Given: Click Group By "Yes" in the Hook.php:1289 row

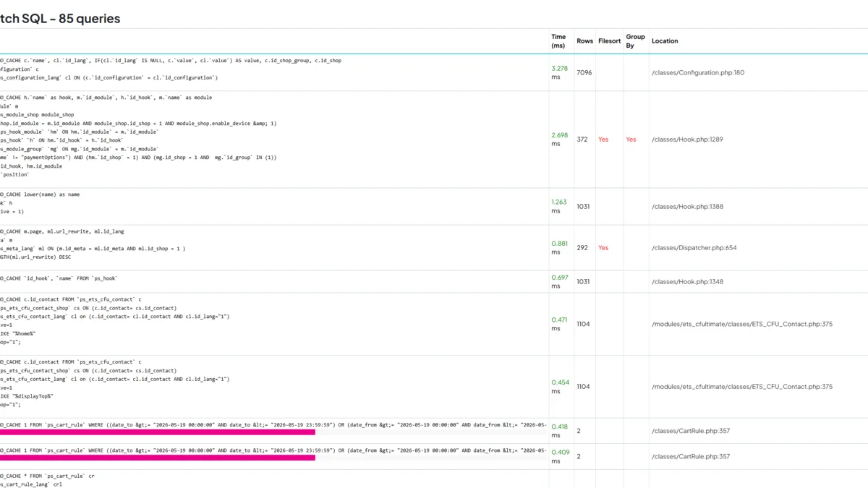Looking at the screenshot, I should tap(631, 140).
